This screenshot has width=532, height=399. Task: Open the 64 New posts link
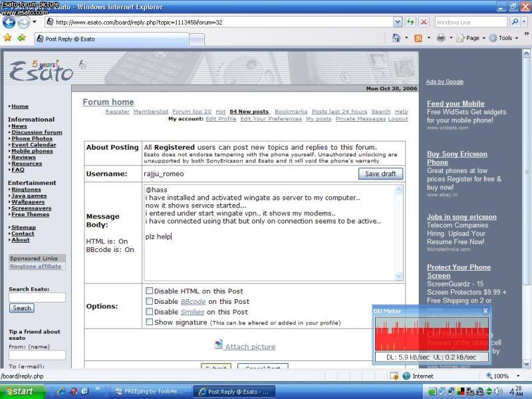[249, 111]
